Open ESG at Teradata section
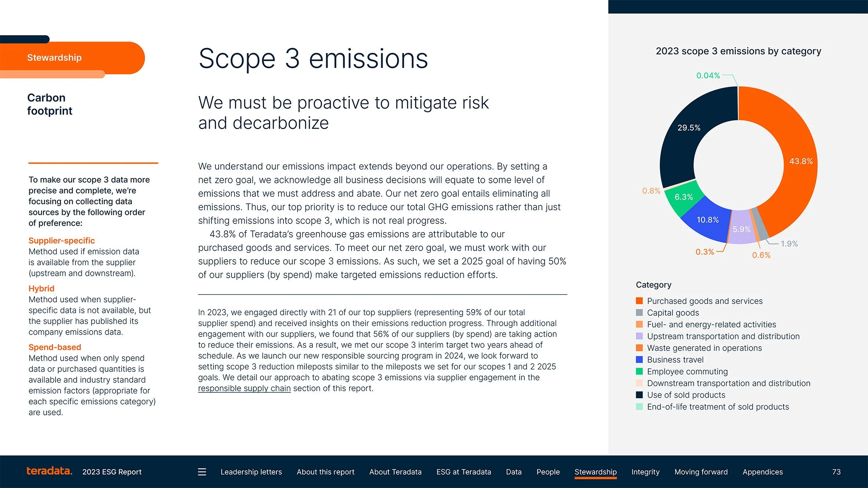 coord(464,472)
